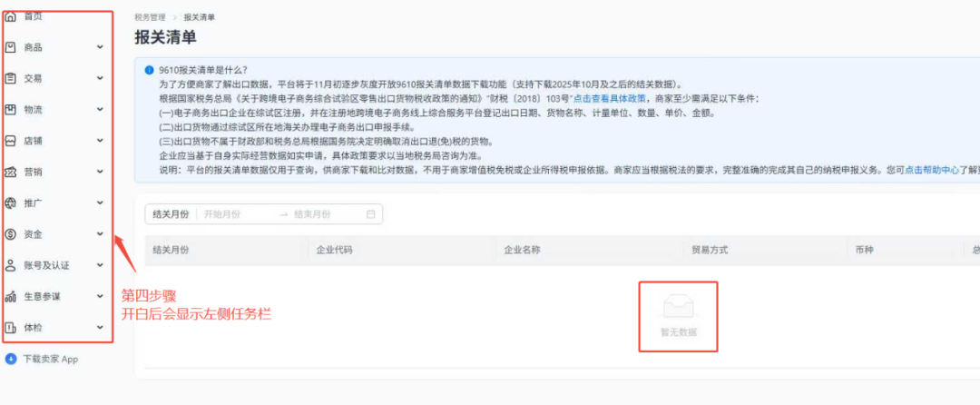Click the 体检 report icon
Viewport: 980px width, 405px height.
coord(10,328)
